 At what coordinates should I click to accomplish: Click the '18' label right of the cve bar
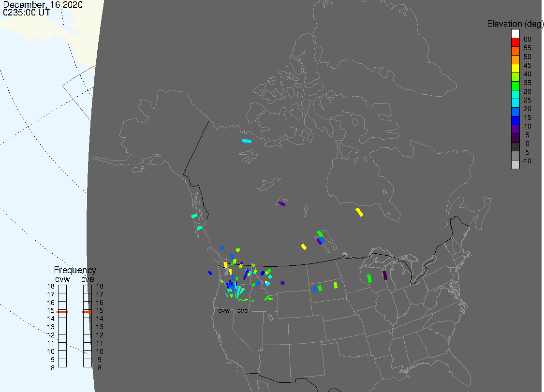click(100, 286)
